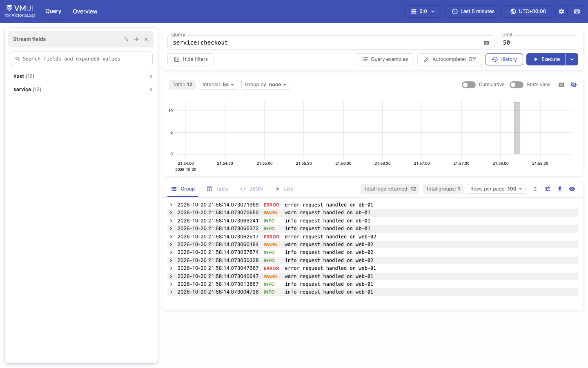Click the histogram bar near 21:58:00
The image size is (588, 368).
(517, 128)
